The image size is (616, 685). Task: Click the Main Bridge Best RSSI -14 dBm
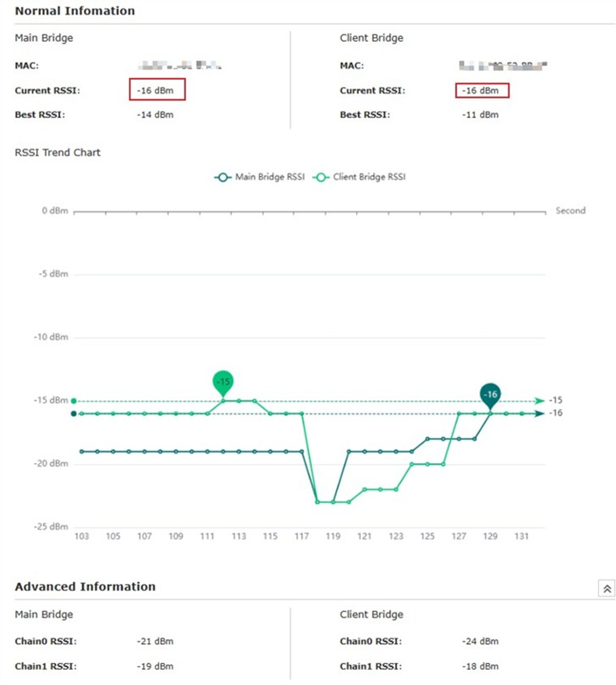155,115
